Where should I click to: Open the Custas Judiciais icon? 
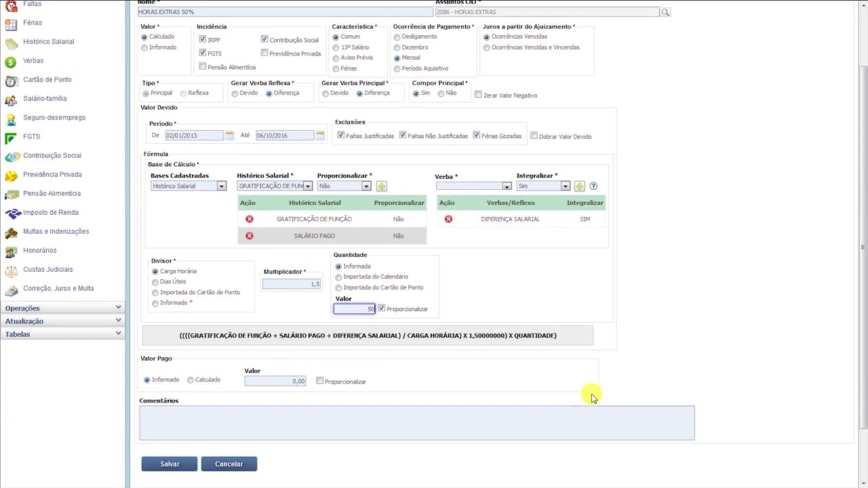pos(11,270)
